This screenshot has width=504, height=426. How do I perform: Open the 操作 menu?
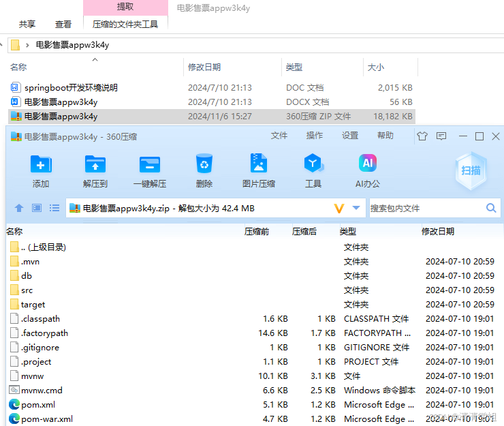[x=315, y=136]
